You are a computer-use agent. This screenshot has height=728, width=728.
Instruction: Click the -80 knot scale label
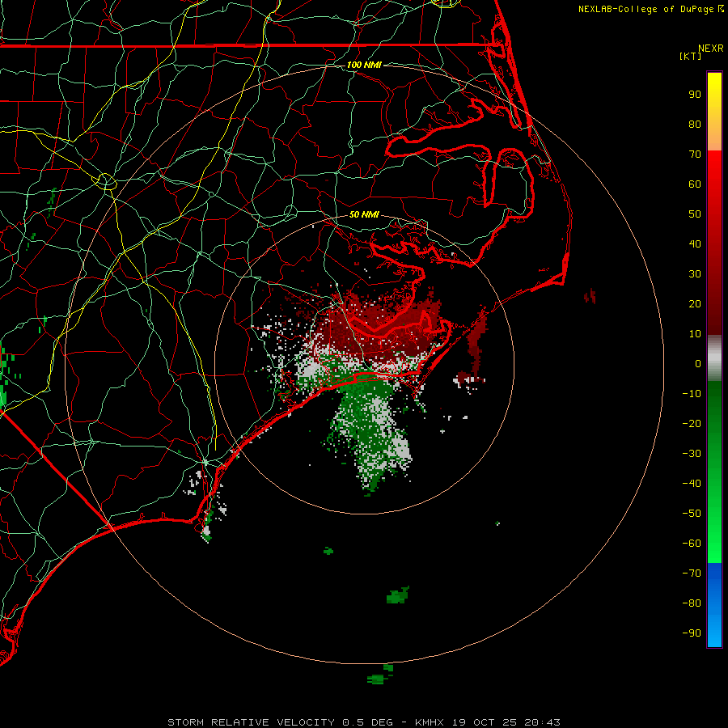click(x=692, y=603)
